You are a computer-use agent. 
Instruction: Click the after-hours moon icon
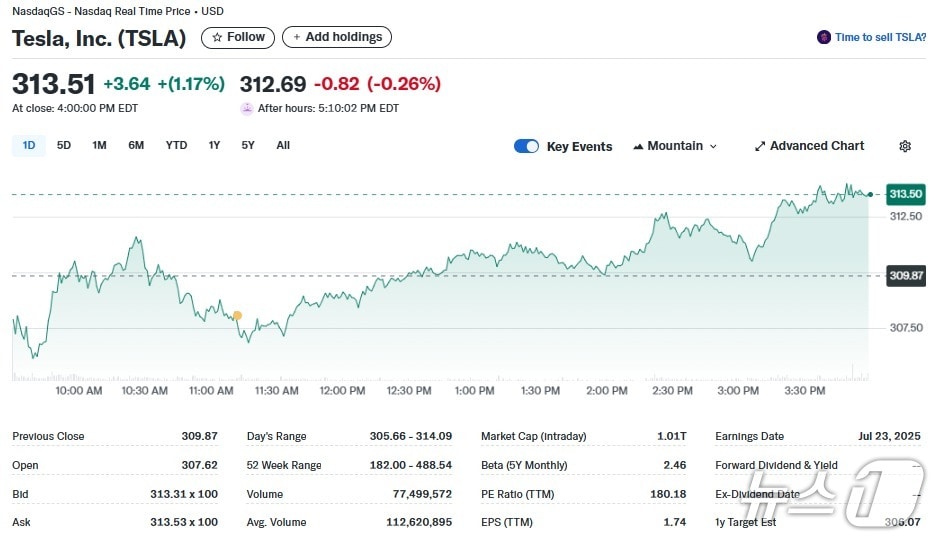tap(246, 108)
